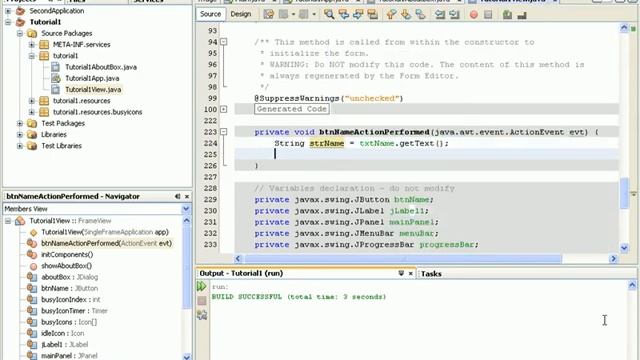The height and width of the screenshot is (360, 640).
Task: Click the dark Uncomment toolbar icon
Action: click(x=522, y=15)
